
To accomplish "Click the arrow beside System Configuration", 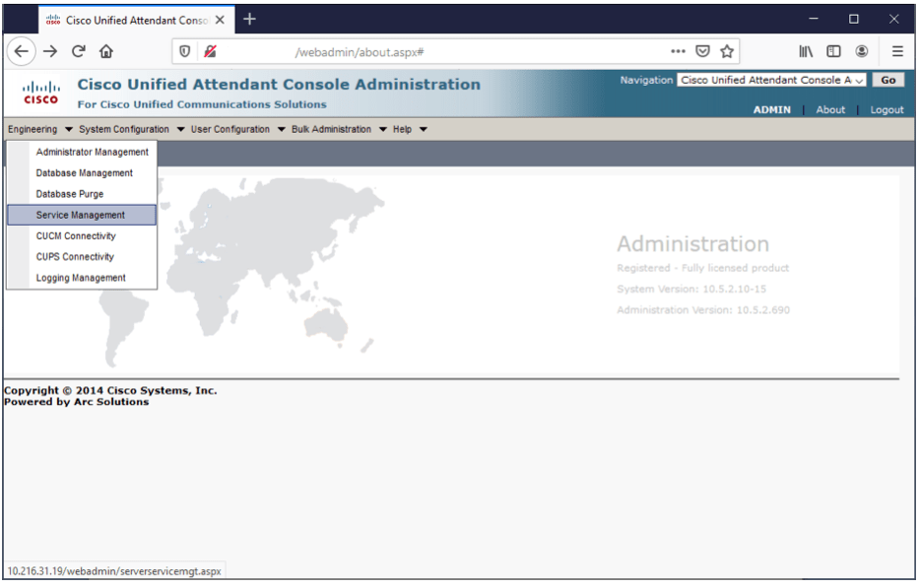I will [x=180, y=130].
